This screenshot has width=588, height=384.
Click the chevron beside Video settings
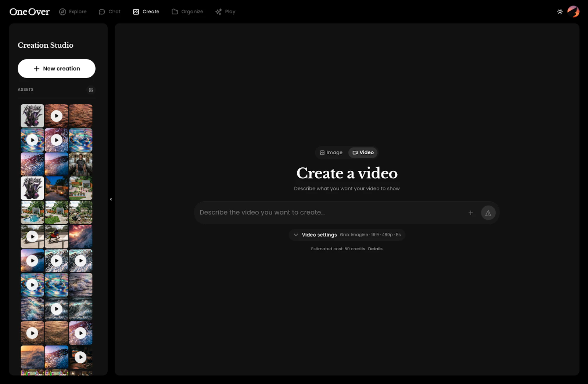click(296, 235)
